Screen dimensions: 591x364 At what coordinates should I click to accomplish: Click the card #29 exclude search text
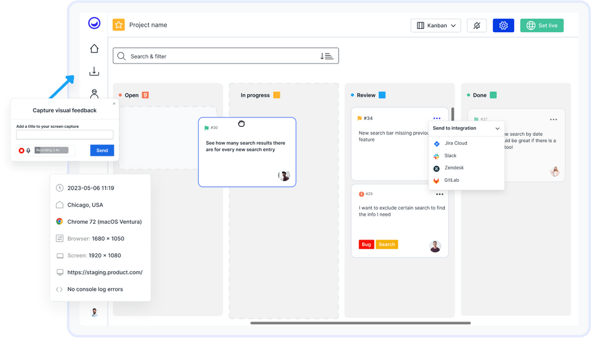[402, 211]
